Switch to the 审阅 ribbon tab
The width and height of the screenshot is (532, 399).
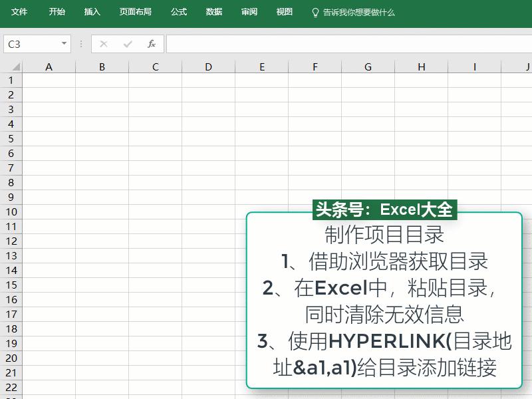(x=249, y=11)
